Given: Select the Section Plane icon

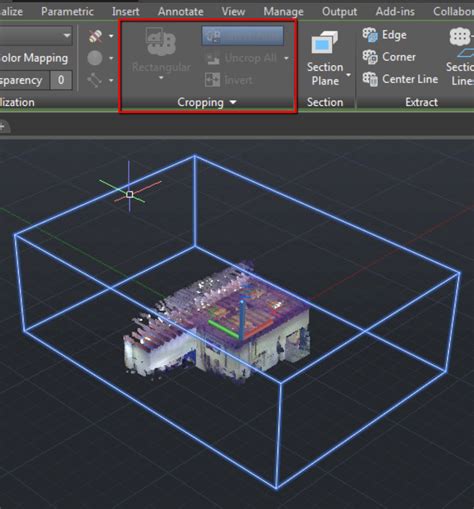Looking at the screenshot, I should click(x=324, y=43).
